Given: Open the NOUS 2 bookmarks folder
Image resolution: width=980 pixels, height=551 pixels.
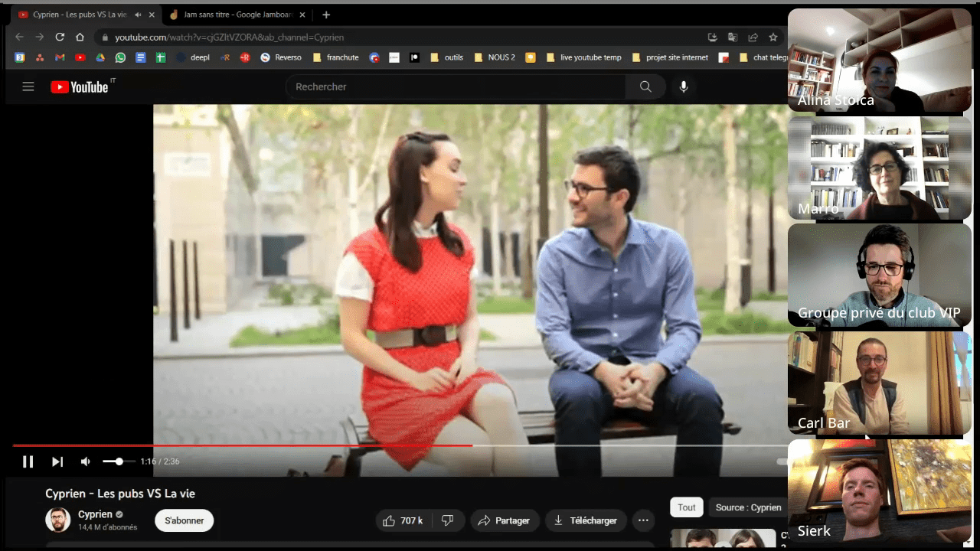Looking at the screenshot, I should click(x=495, y=57).
